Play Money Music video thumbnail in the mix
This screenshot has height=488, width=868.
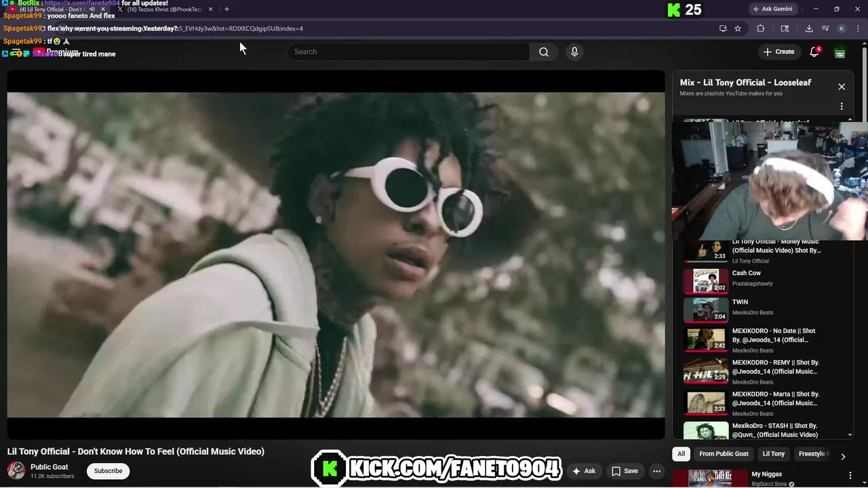tap(706, 251)
